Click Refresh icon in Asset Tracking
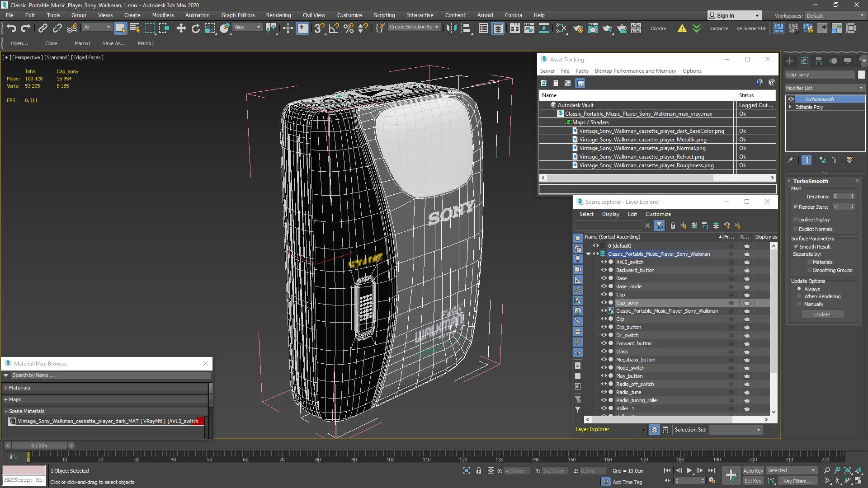868x488 pixels. click(x=543, y=83)
